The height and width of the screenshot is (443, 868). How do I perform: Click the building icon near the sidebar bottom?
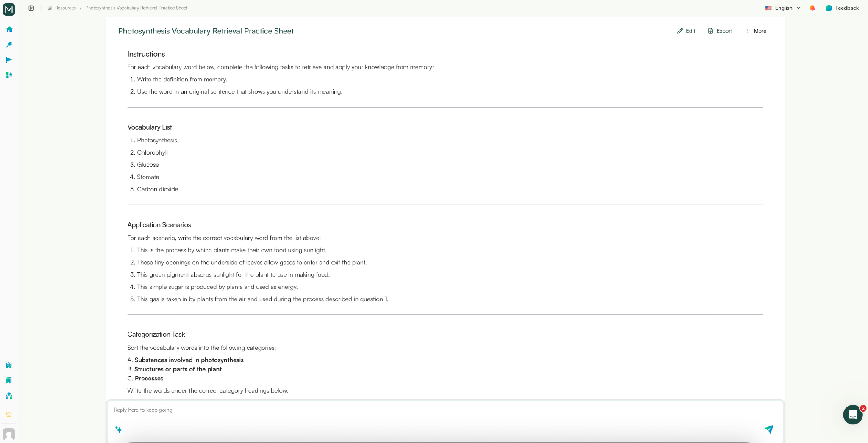(x=8, y=365)
